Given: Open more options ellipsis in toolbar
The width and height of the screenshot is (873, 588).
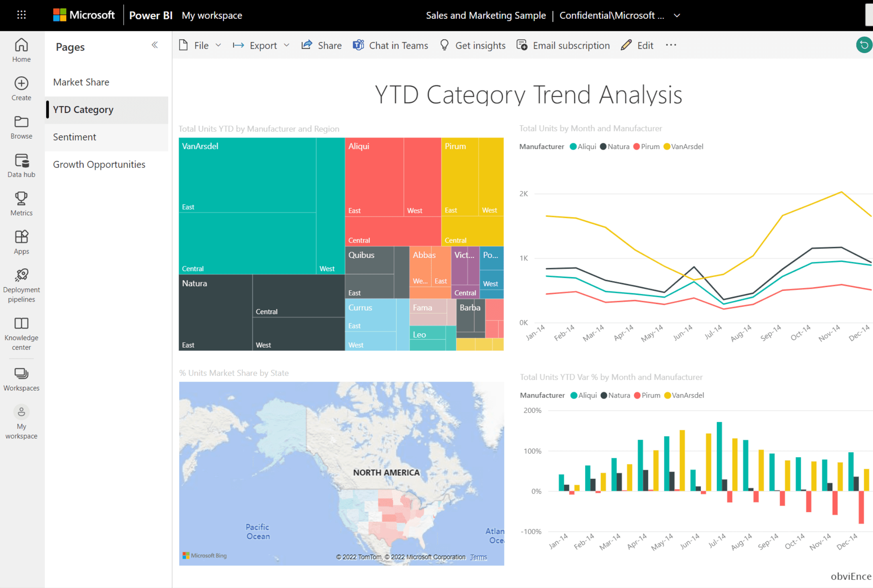Looking at the screenshot, I should click(671, 45).
